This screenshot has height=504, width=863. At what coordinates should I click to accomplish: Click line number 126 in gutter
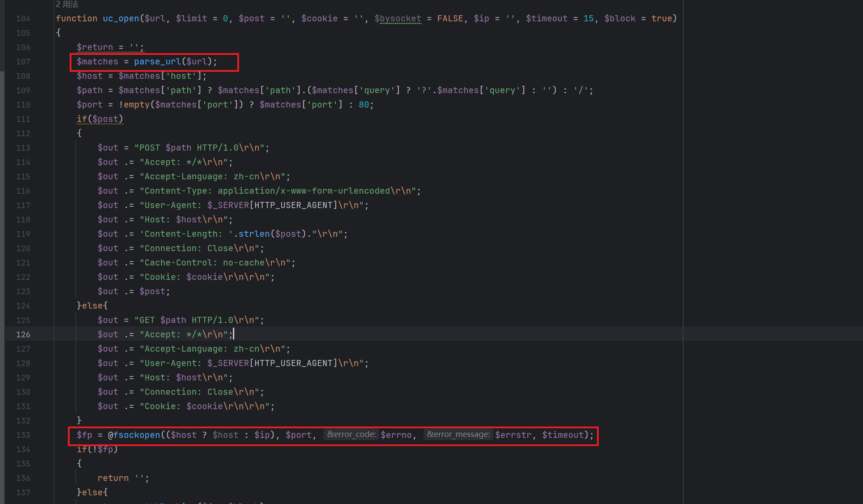click(23, 334)
